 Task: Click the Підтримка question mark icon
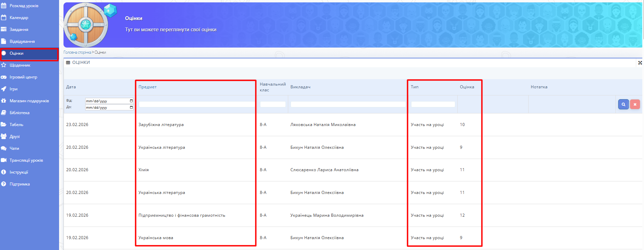pos(4,184)
